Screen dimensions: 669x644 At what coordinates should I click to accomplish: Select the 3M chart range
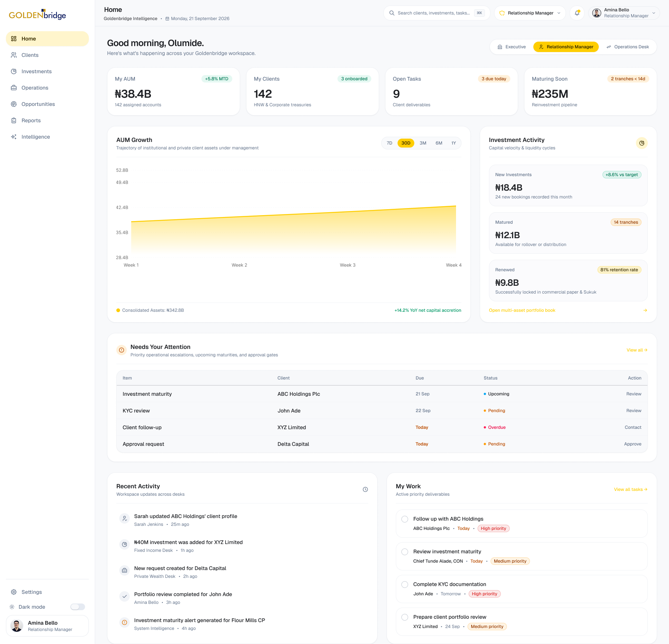423,143
